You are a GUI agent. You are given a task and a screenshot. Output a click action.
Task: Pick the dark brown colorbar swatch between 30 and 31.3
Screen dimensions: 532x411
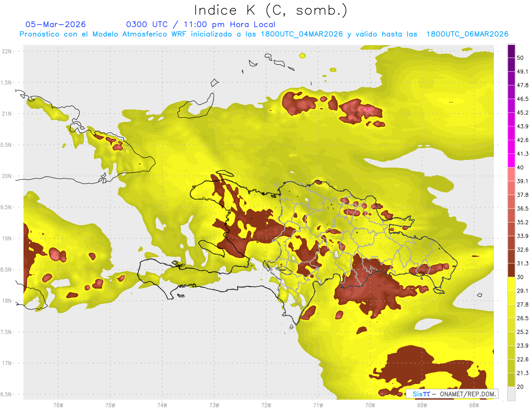pos(511,270)
